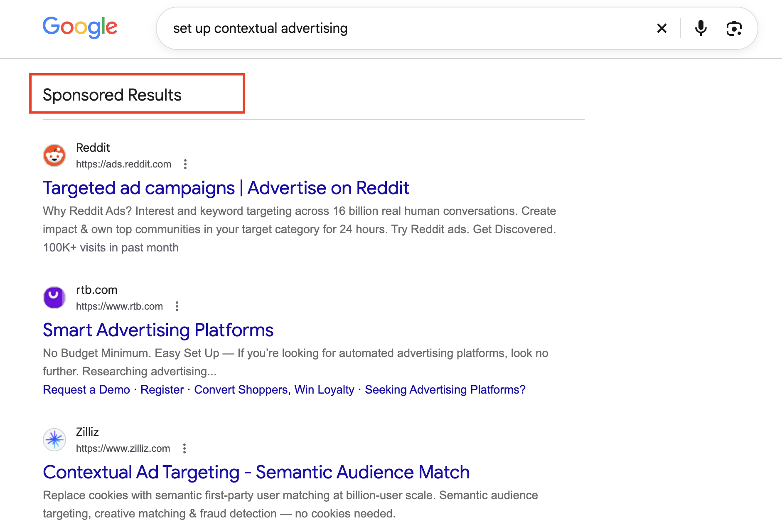Clear the search box text
The height and width of the screenshot is (532, 782).
(662, 28)
